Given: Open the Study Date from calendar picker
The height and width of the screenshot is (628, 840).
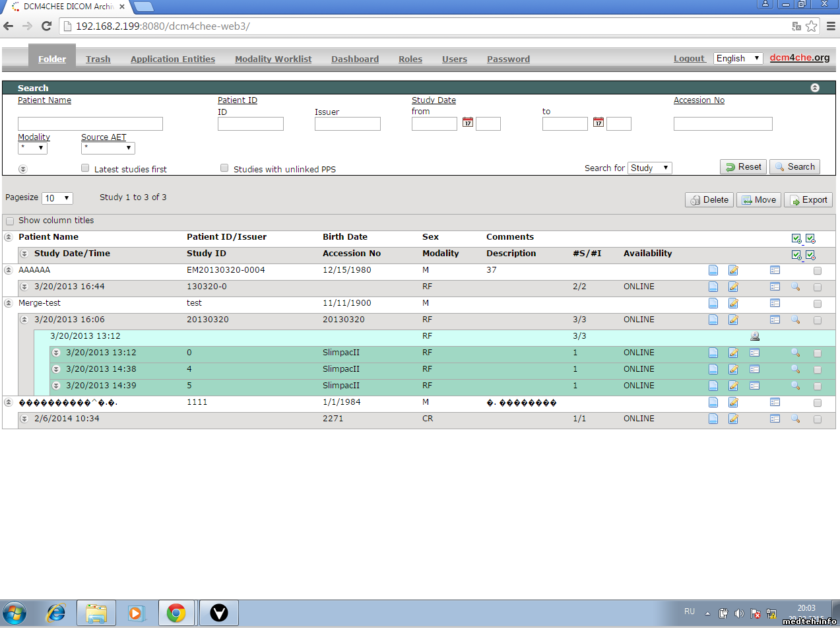Looking at the screenshot, I should [x=468, y=122].
